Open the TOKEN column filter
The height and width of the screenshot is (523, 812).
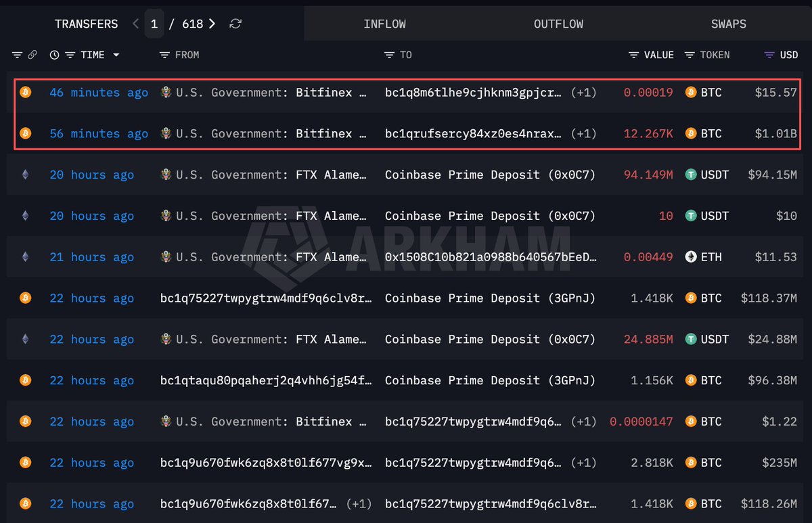(x=690, y=55)
